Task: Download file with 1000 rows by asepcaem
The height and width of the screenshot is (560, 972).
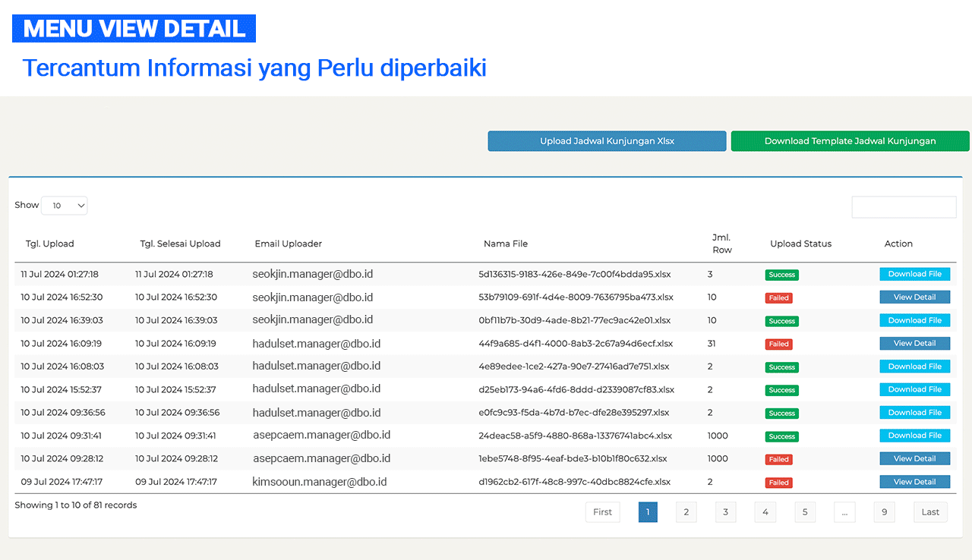Action: 914,436
